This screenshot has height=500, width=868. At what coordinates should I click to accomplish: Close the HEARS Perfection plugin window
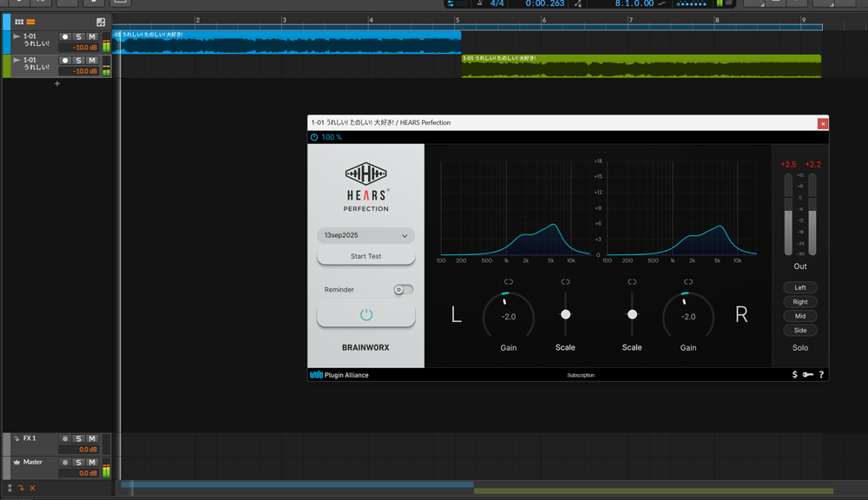(823, 123)
